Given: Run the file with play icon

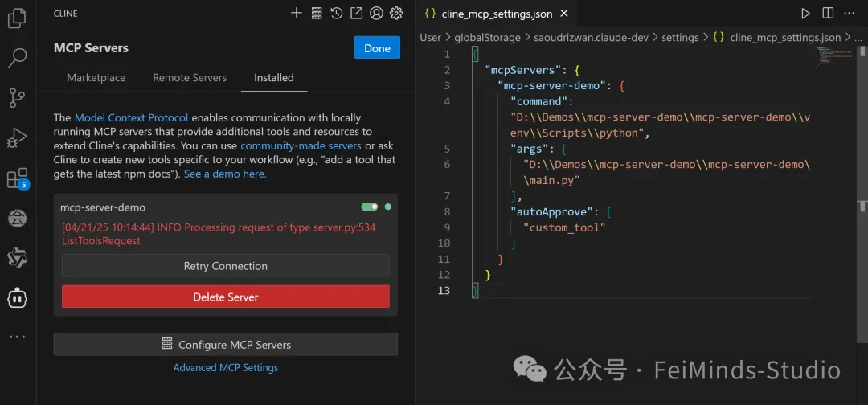Looking at the screenshot, I should (x=805, y=14).
